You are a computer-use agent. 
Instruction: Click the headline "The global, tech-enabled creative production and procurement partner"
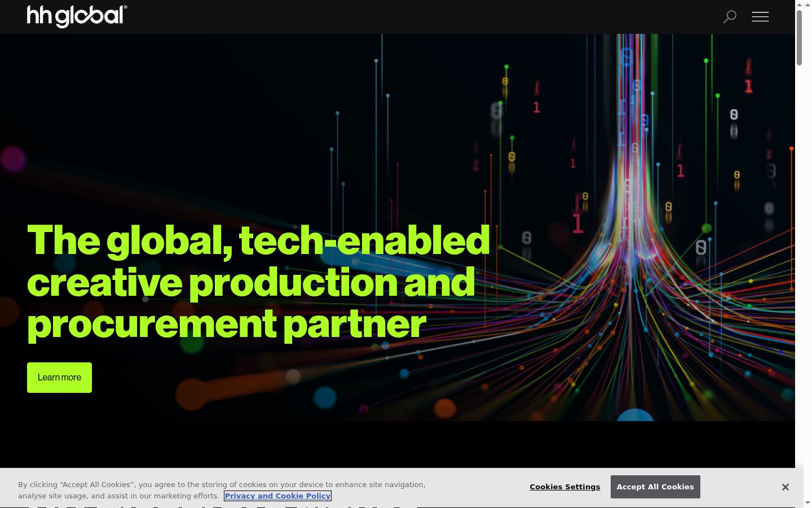258,282
